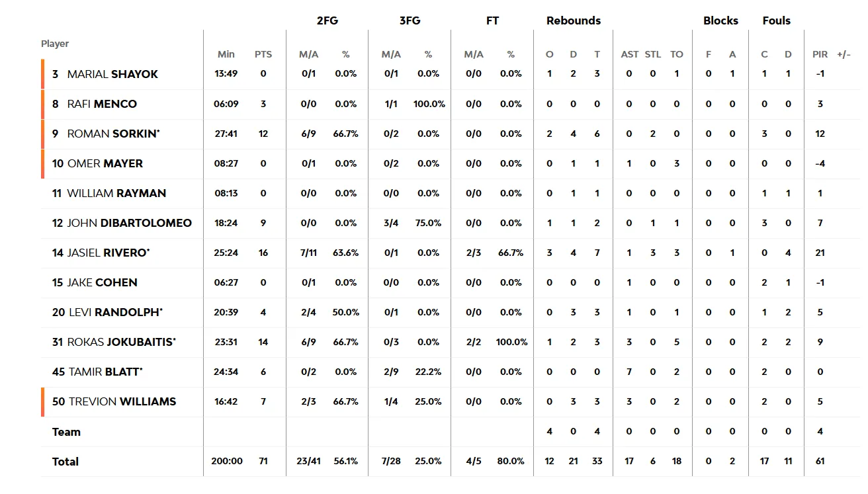Open Trevion Williams' profile
This screenshot has height=494, width=868.
tap(122, 401)
